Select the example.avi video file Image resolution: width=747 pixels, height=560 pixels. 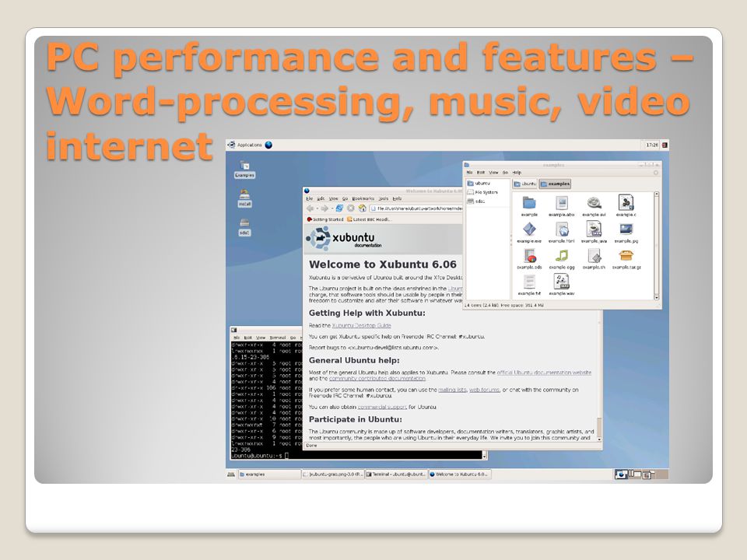coord(594,206)
